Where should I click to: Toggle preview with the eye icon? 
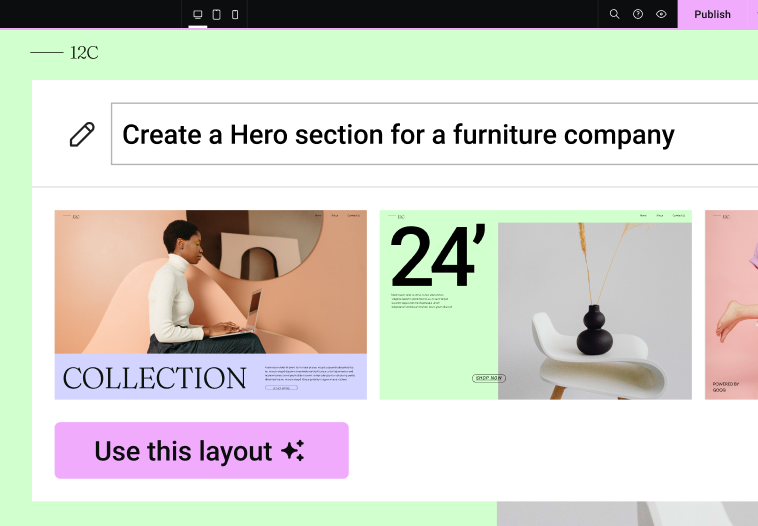tap(661, 14)
